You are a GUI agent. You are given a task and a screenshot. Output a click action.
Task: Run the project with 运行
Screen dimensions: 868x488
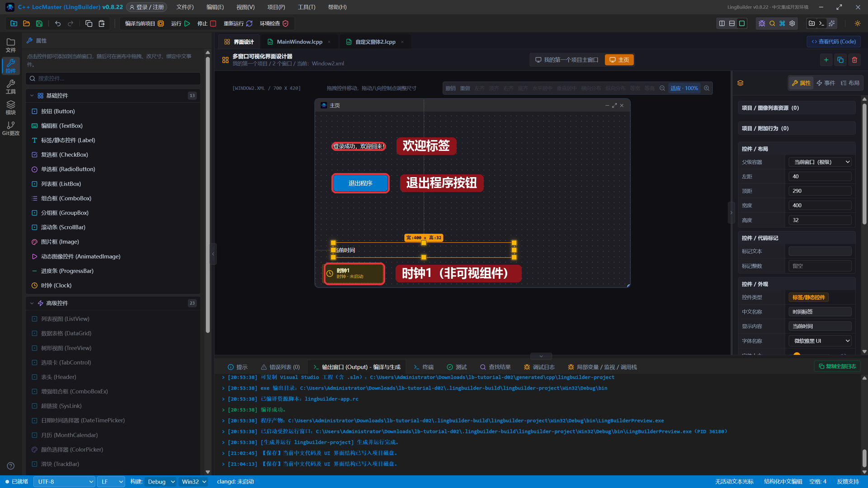click(180, 23)
